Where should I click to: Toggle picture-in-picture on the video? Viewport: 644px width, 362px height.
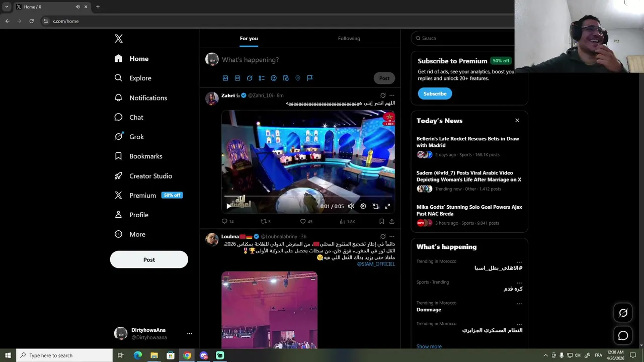(x=375, y=206)
